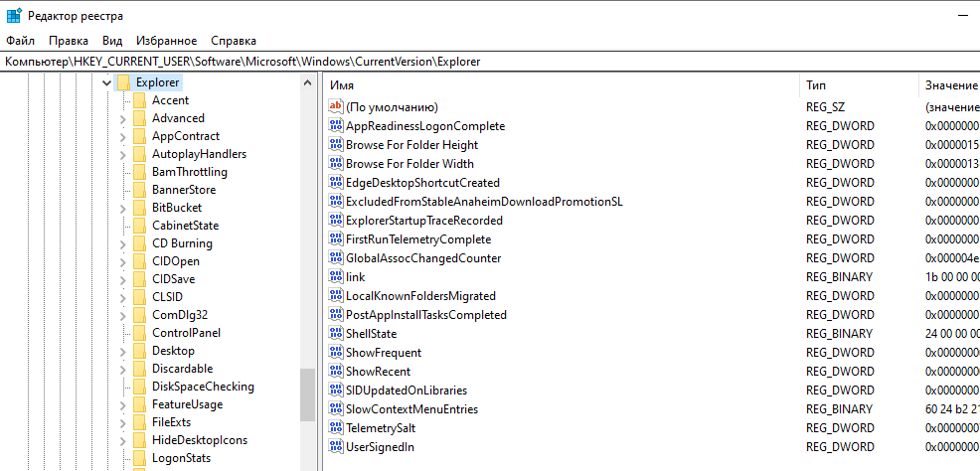Click the DWORD icon beside ShowRecent
This screenshot has height=471, width=980.
336,372
